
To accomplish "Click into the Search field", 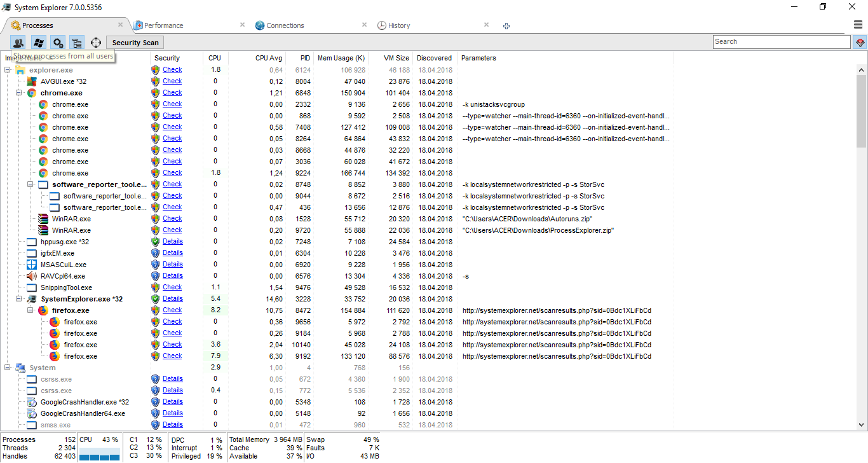I will coord(782,42).
